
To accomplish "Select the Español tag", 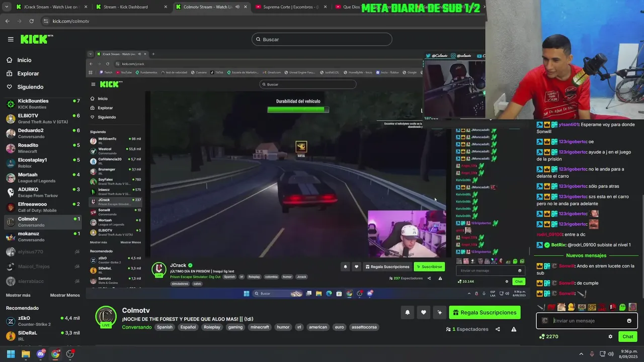I will (188, 327).
